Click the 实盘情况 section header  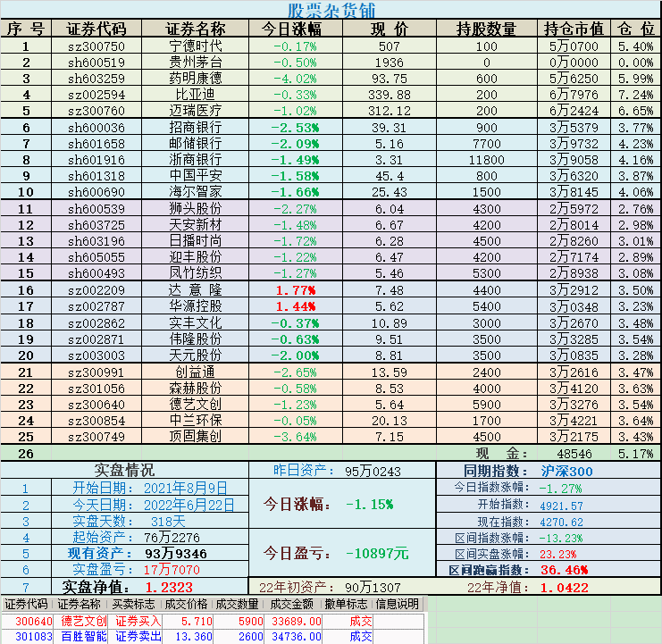(x=124, y=470)
